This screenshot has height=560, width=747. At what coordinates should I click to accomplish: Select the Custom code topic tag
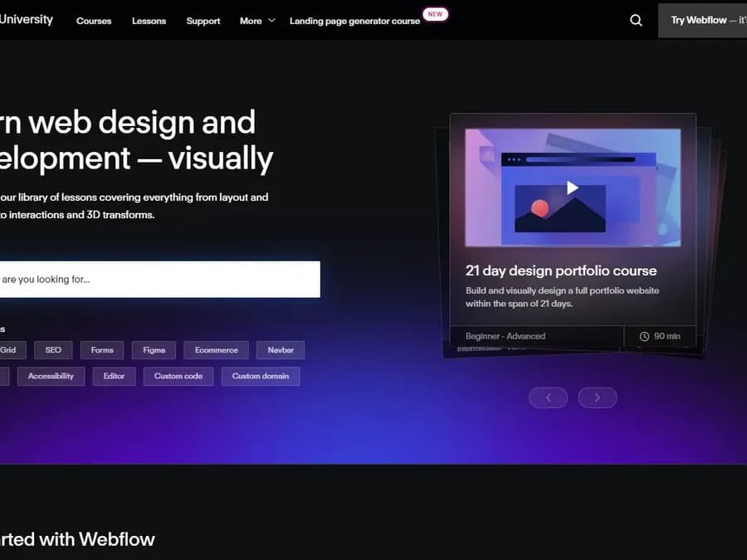(x=178, y=376)
